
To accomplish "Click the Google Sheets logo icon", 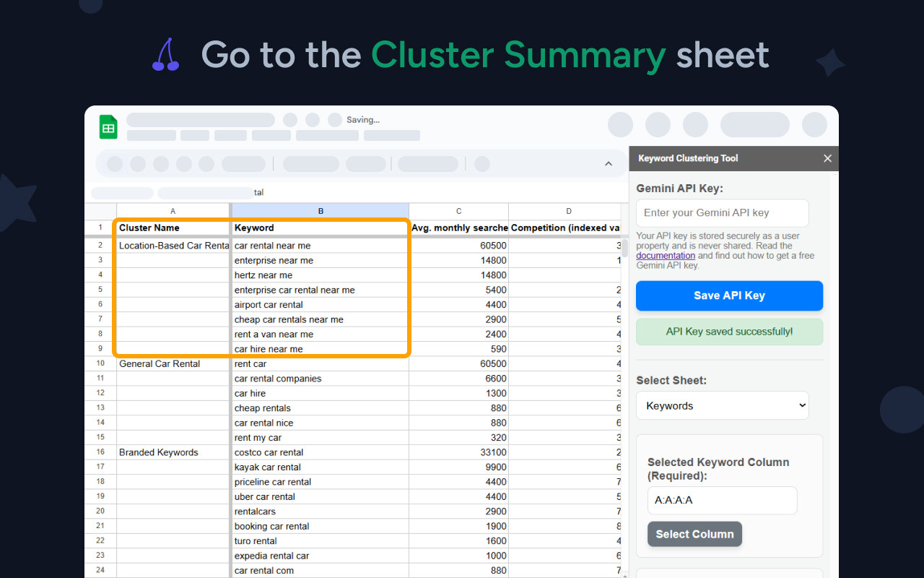I will coord(108,127).
